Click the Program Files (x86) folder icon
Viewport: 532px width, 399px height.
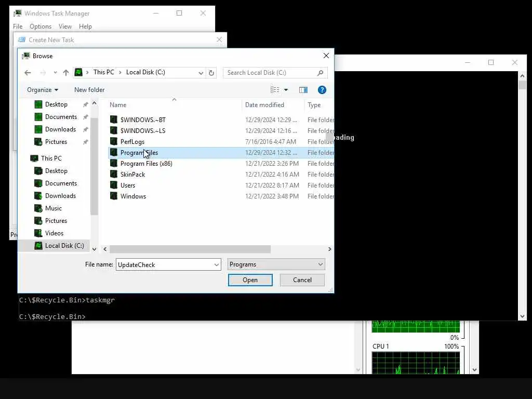tap(114, 163)
